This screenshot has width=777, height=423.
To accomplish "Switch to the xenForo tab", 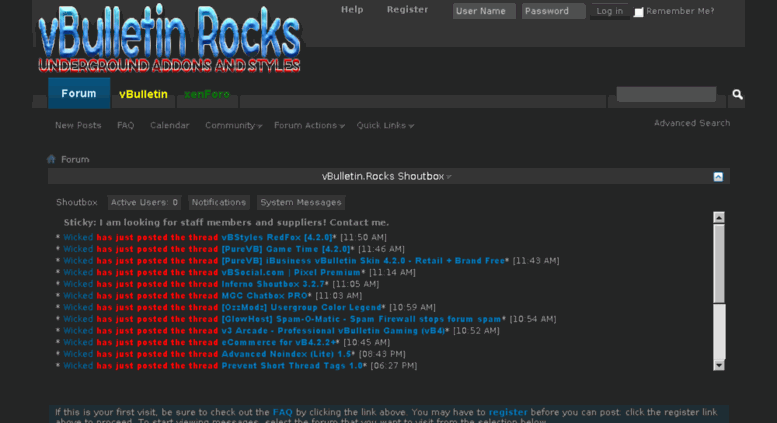I will tap(207, 94).
